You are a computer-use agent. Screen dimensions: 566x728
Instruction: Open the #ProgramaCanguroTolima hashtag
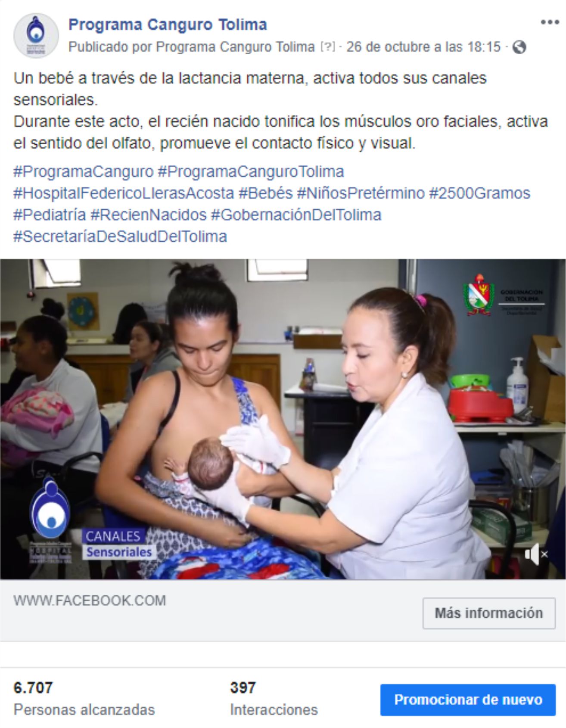tap(251, 171)
